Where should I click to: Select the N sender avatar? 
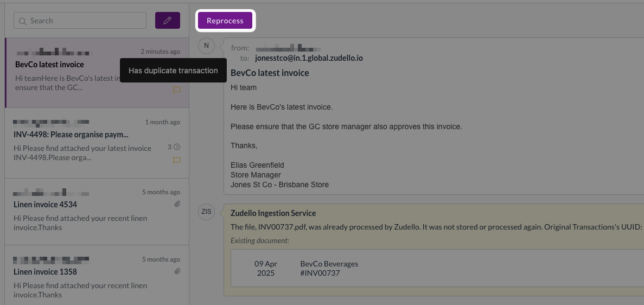(x=206, y=46)
